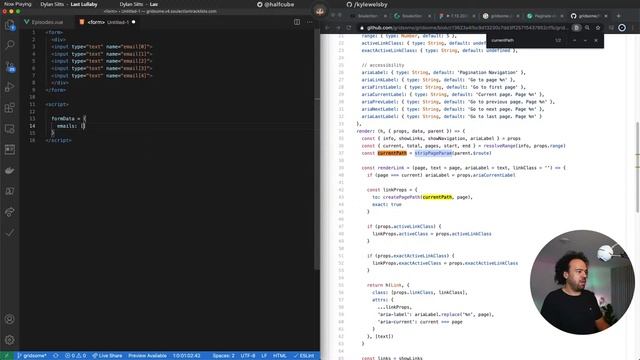This screenshot has height=360, width=640.
Task: Change language mode via HTML
Action: coord(280,356)
